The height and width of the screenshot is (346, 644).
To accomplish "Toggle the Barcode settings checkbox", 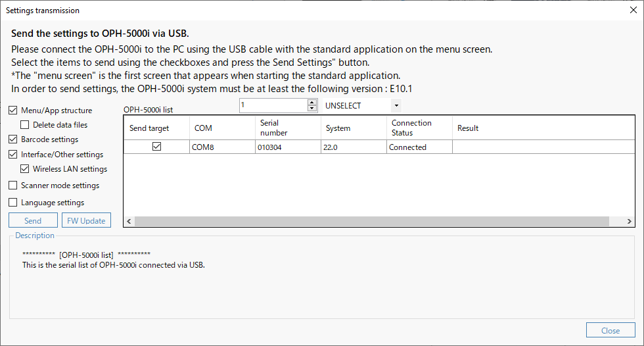I will point(13,139).
